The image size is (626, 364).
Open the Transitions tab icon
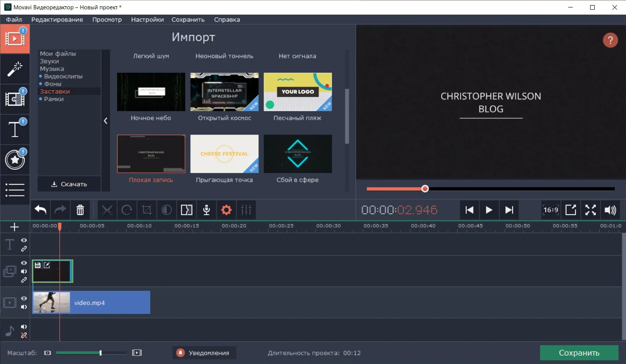point(15,99)
